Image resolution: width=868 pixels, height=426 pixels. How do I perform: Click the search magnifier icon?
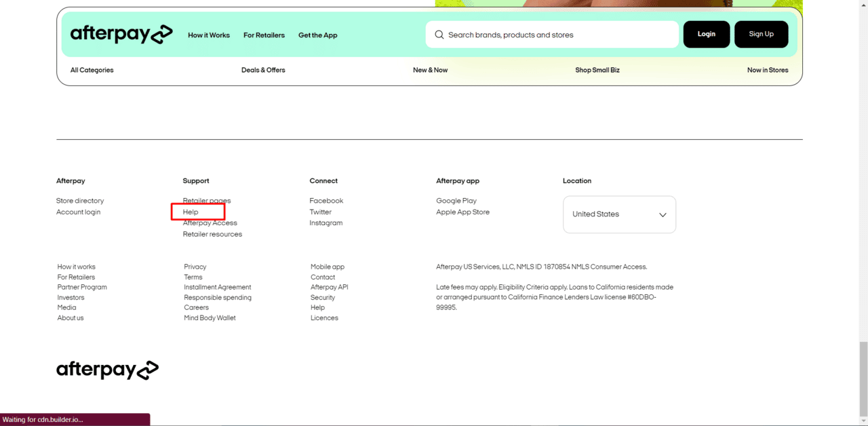pyautogui.click(x=439, y=35)
